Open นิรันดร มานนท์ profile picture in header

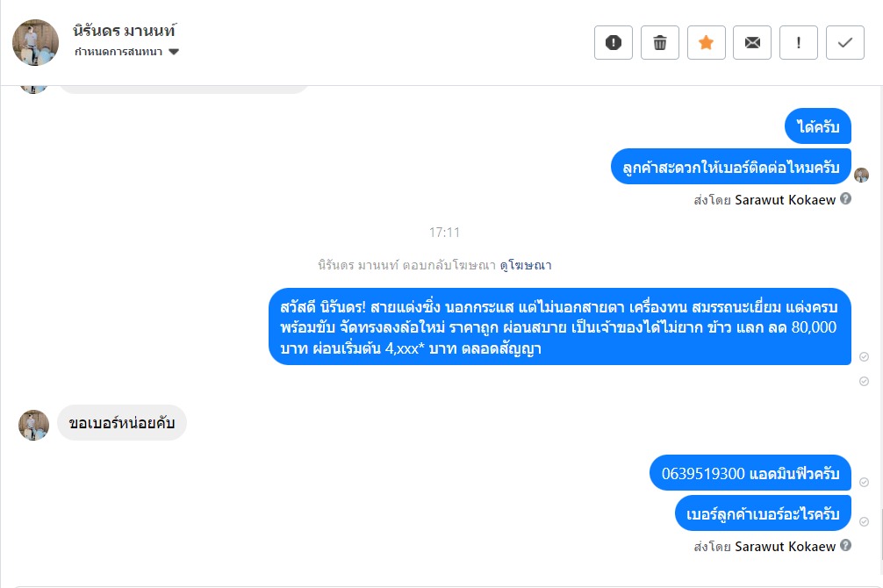coord(35,43)
